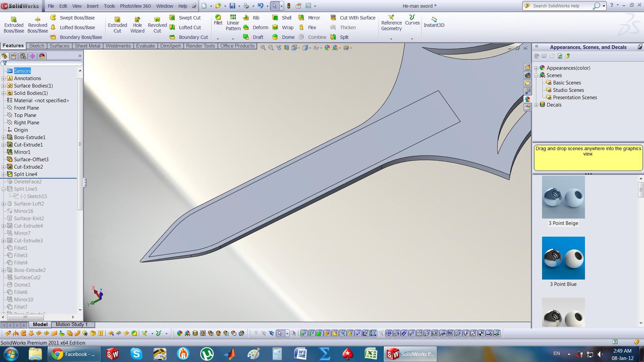
Task: Open the Hole Wizard tool
Action: coord(137,24)
